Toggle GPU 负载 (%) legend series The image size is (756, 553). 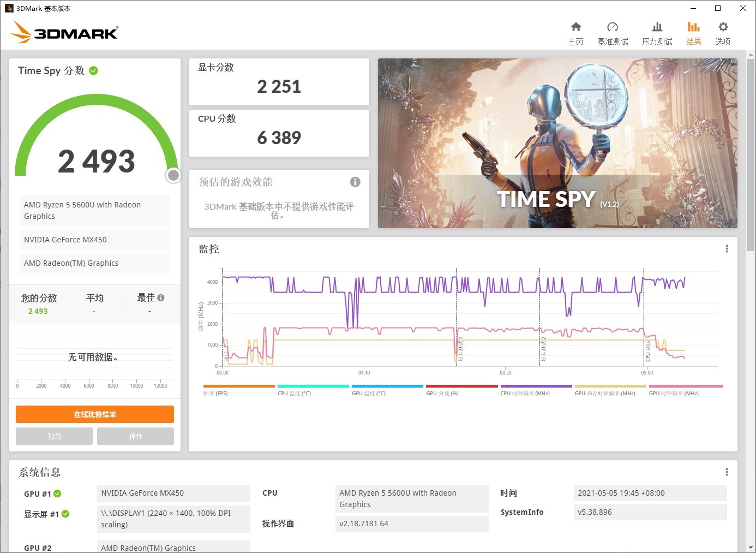pyautogui.click(x=461, y=390)
